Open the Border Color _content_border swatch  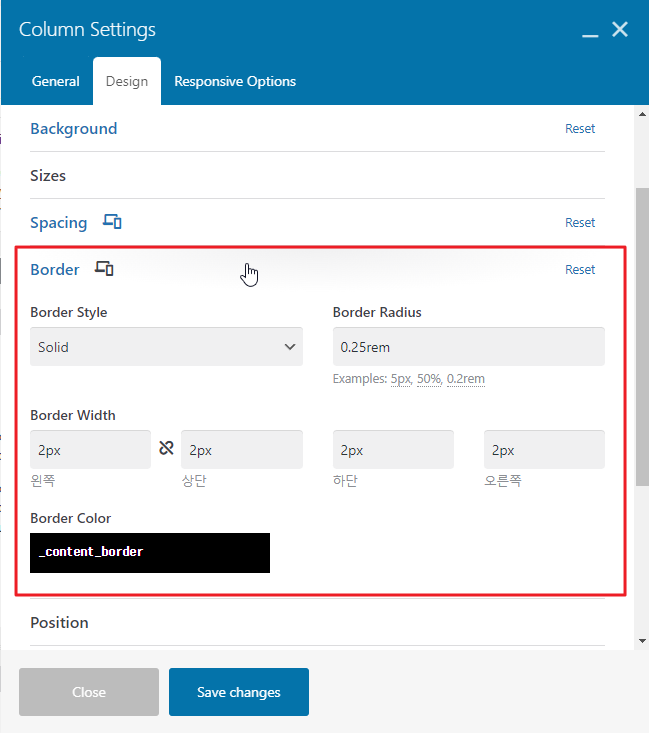(x=150, y=553)
